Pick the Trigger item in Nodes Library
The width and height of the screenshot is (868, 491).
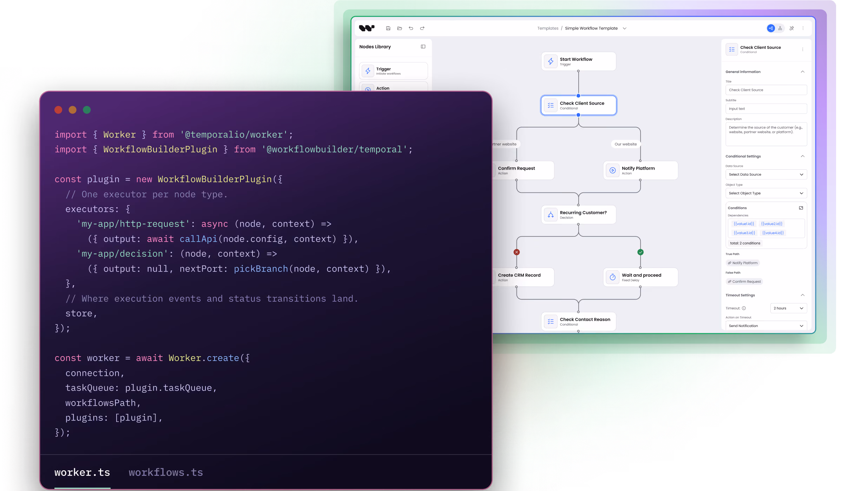coord(393,71)
